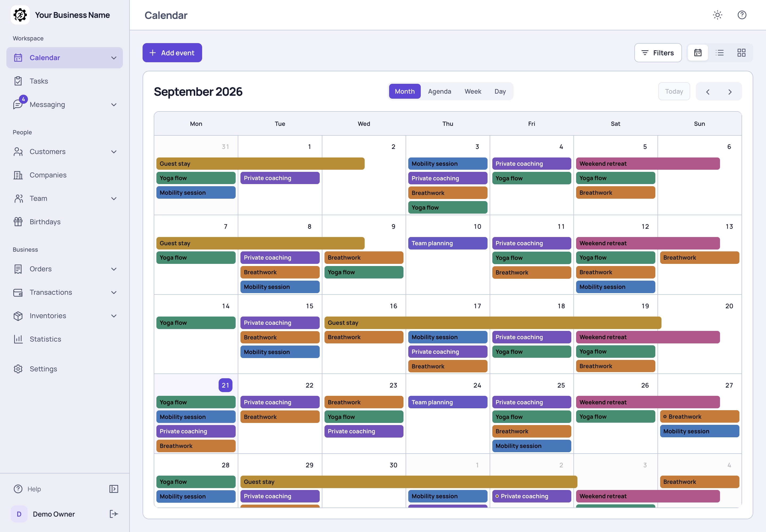766x532 pixels.
Task: Open Tasks in the sidebar
Action: tap(64, 81)
